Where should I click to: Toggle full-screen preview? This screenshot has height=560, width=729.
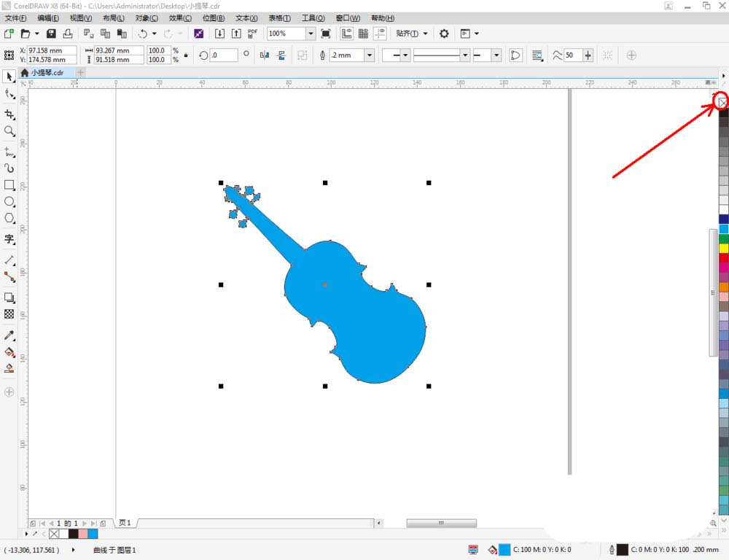pos(326,34)
